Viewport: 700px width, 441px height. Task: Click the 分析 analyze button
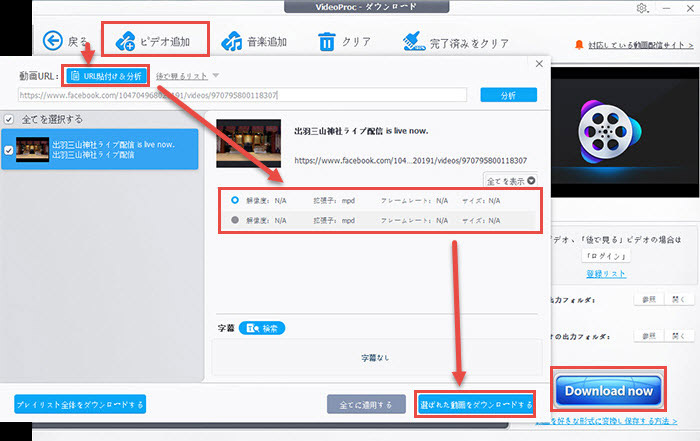coord(508,95)
